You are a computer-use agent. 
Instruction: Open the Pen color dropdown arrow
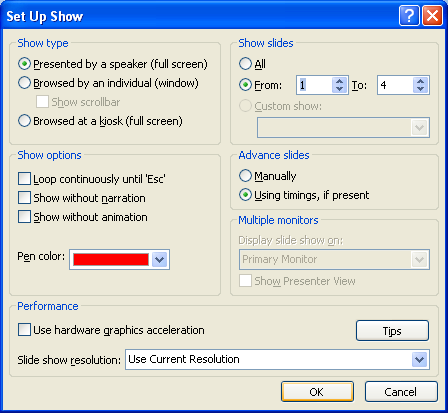(x=160, y=259)
